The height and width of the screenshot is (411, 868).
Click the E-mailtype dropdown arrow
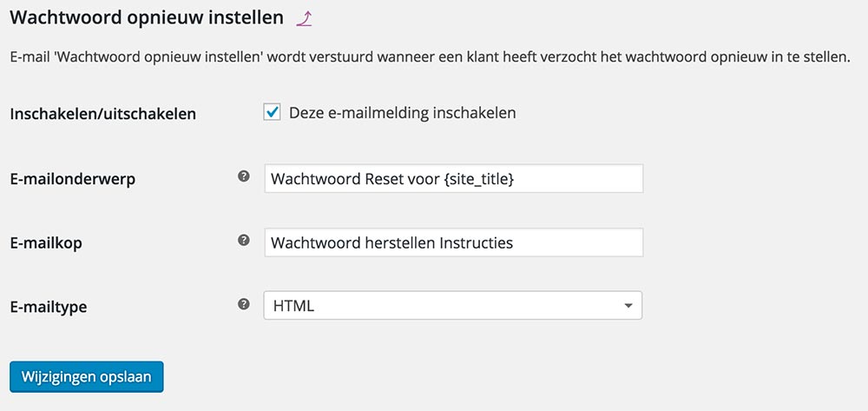tap(628, 306)
